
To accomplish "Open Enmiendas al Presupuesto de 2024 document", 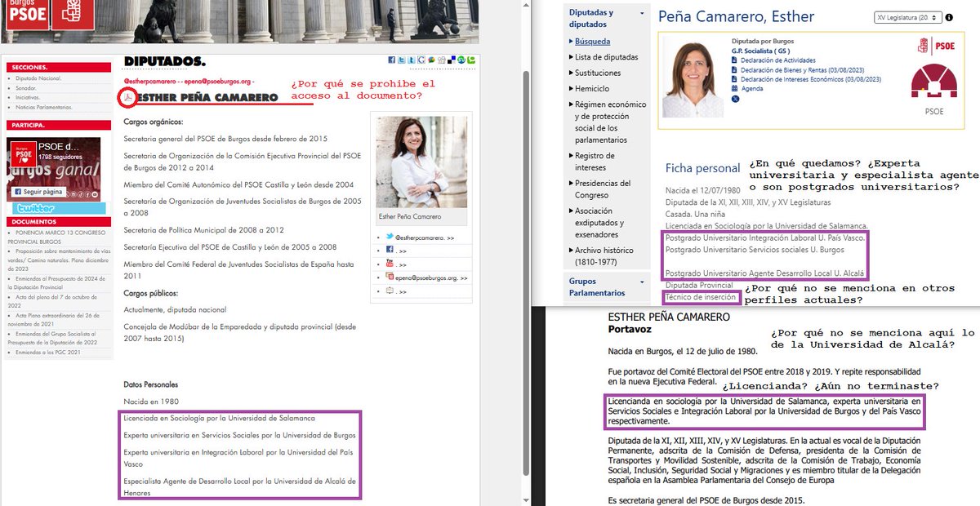I will click(56, 283).
